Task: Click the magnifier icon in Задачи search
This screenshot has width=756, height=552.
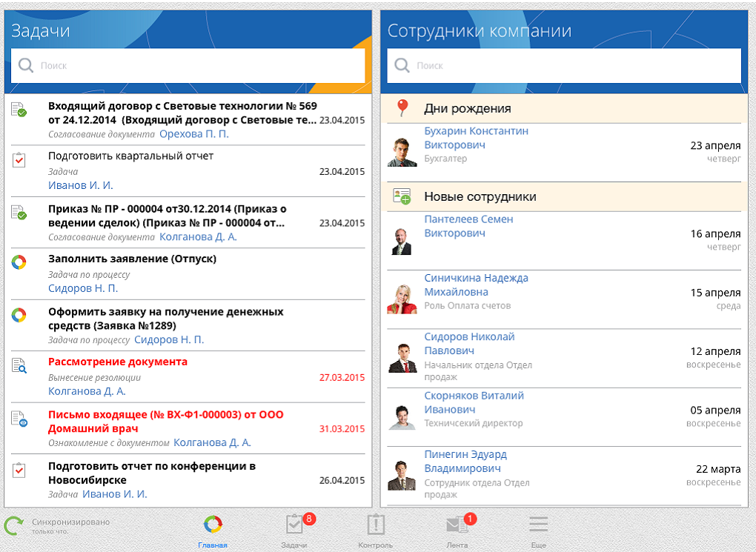Action: coord(25,65)
